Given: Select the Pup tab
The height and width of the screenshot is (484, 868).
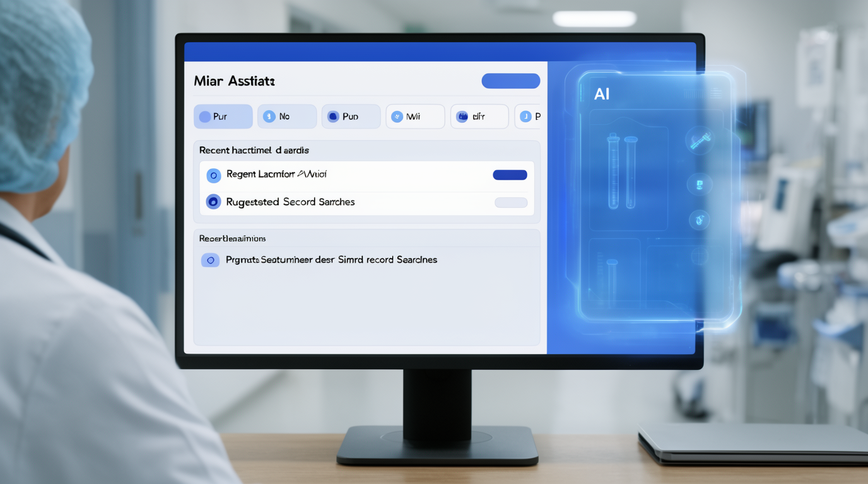Looking at the screenshot, I should [351, 117].
